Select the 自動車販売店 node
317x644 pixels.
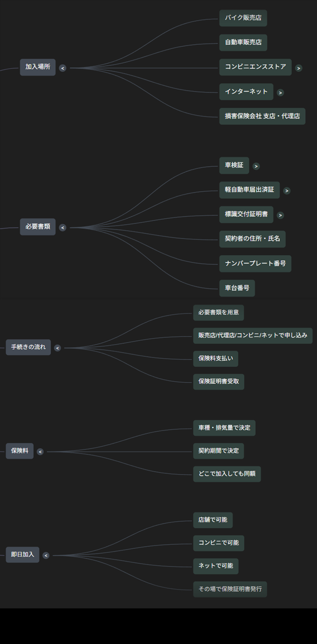pyautogui.click(x=243, y=42)
